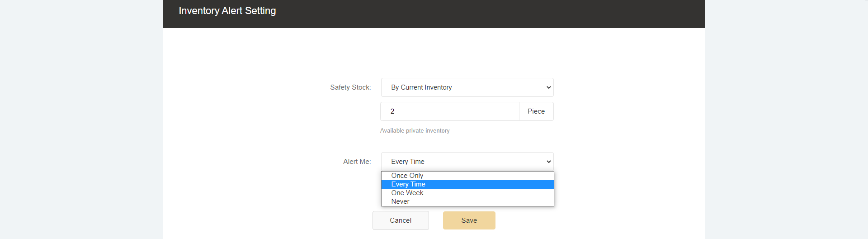
Task: Click the number 2 in quantity box
Action: pos(392,111)
